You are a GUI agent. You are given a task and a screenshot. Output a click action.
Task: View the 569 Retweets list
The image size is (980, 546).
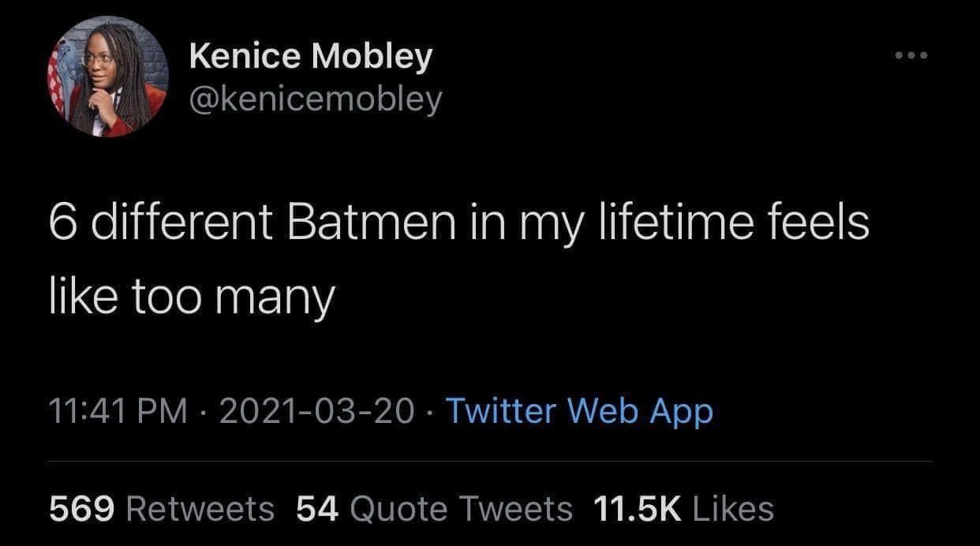161,509
